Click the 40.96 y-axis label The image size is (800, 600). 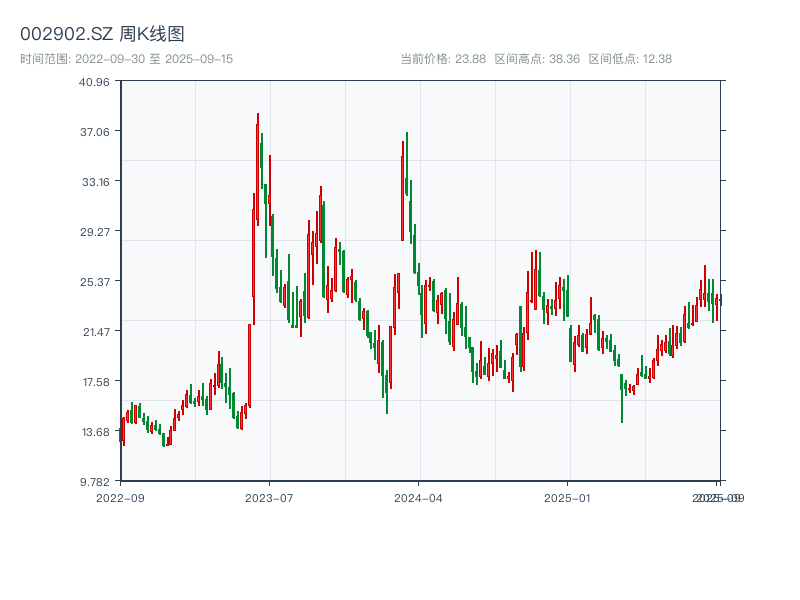click(x=94, y=82)
